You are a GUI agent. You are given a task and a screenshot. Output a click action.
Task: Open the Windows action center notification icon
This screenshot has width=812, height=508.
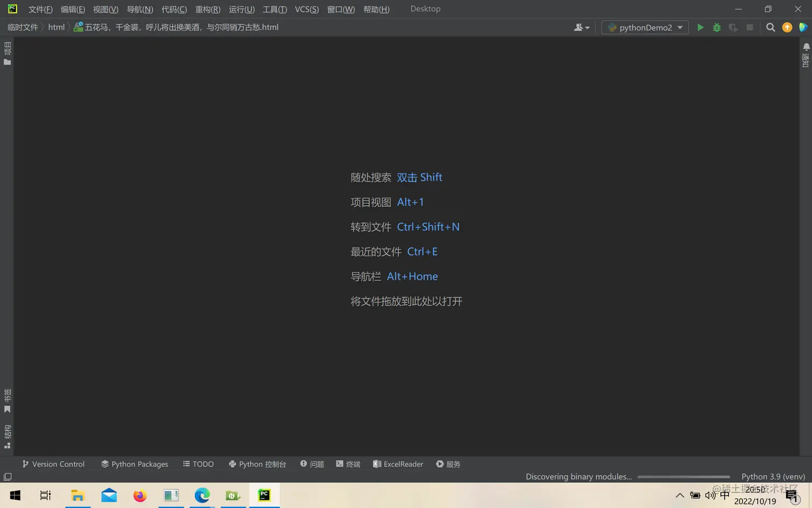[x=793, y=495]
